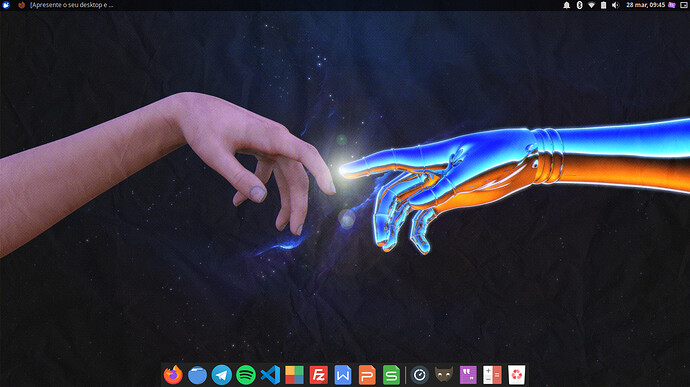Screen dimensions: 690x387
Task: Open WPS Presentation in the dock
Action: click(x=367, y=375)
